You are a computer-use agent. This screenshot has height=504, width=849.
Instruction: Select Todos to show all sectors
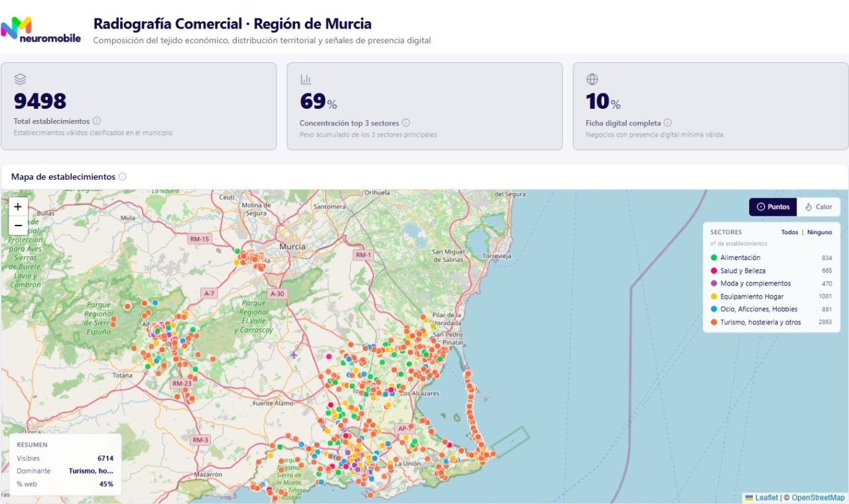coord(789,232)
